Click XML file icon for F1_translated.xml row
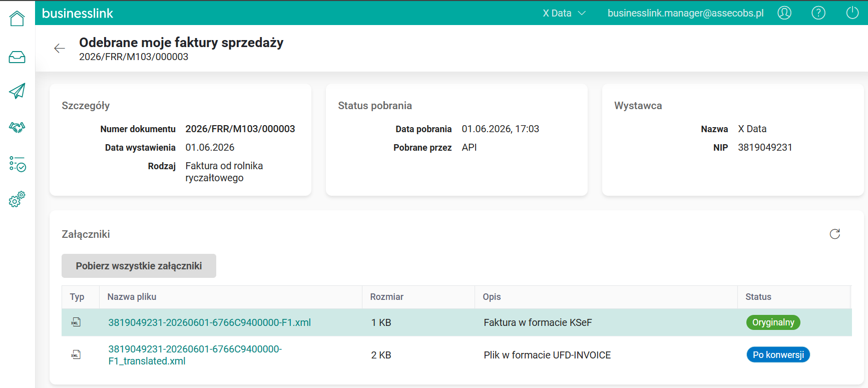 [x=76, y=355]
